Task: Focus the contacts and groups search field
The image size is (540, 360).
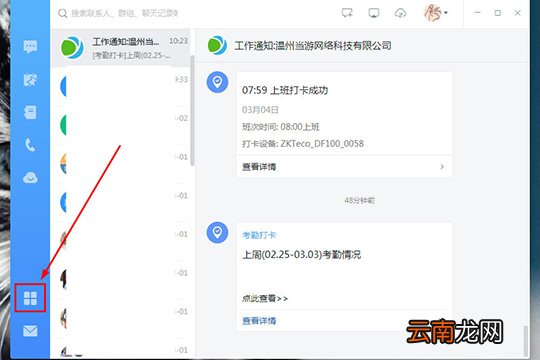Action: (124, 13)
